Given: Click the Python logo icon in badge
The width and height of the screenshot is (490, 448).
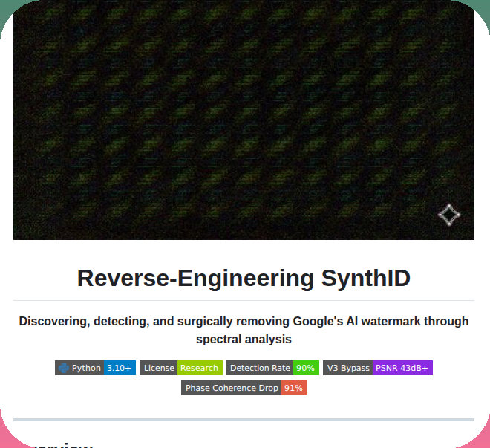Looking at the screenshot, I should [x=64, y=368].
